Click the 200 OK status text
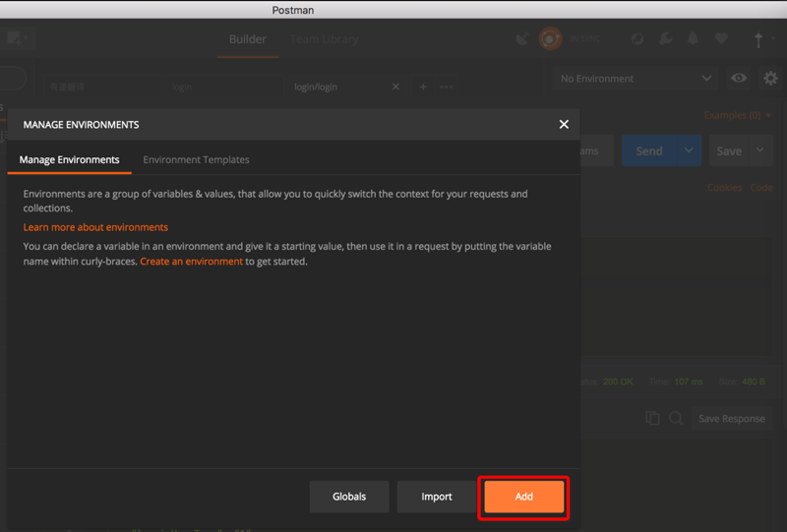 point(618,382)
